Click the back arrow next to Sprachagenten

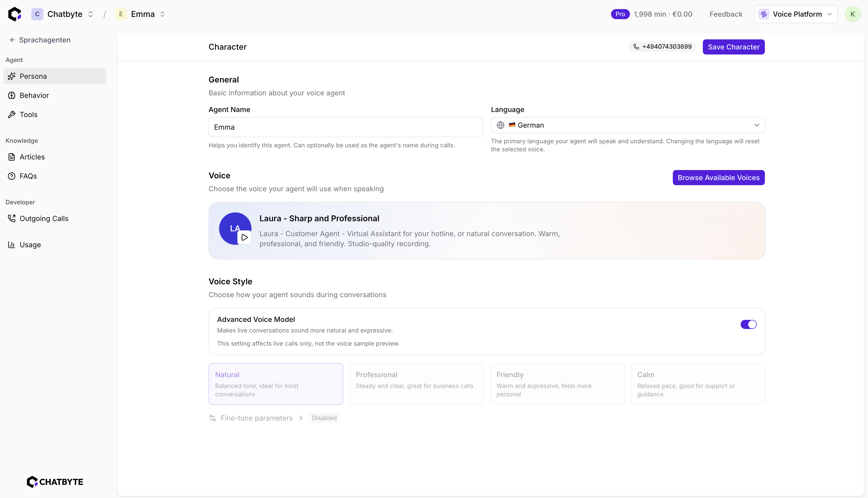coord(12,40)
